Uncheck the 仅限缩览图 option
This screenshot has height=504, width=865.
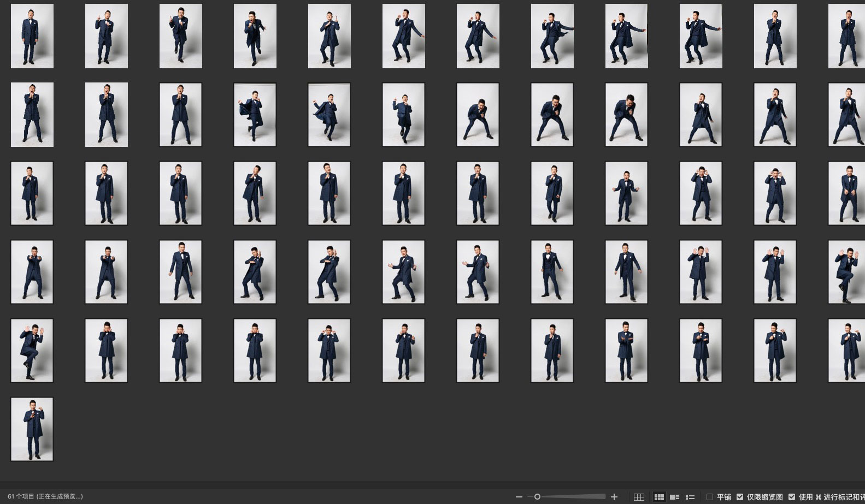[x=740, y=497]
